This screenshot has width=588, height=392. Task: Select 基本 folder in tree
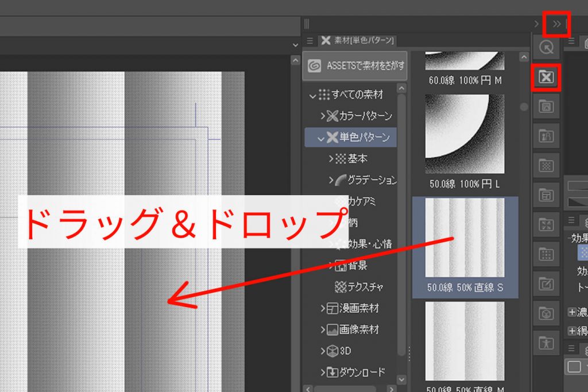coord(357,158)
